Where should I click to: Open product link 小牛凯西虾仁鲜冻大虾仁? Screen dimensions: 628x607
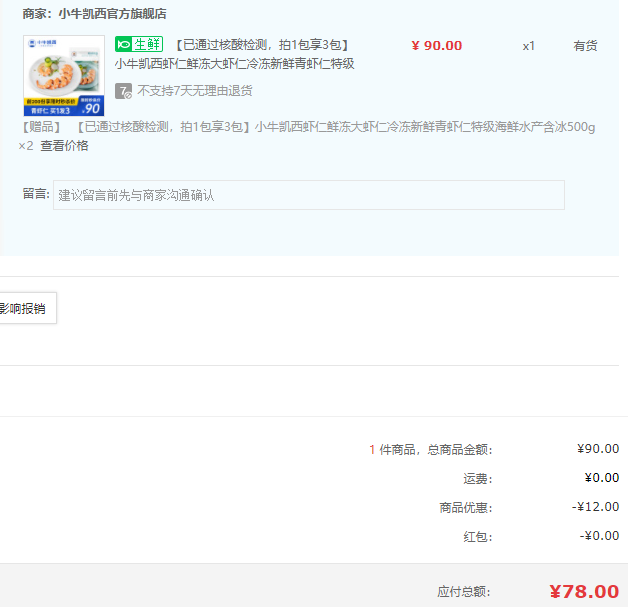click(x=234, y=64)
